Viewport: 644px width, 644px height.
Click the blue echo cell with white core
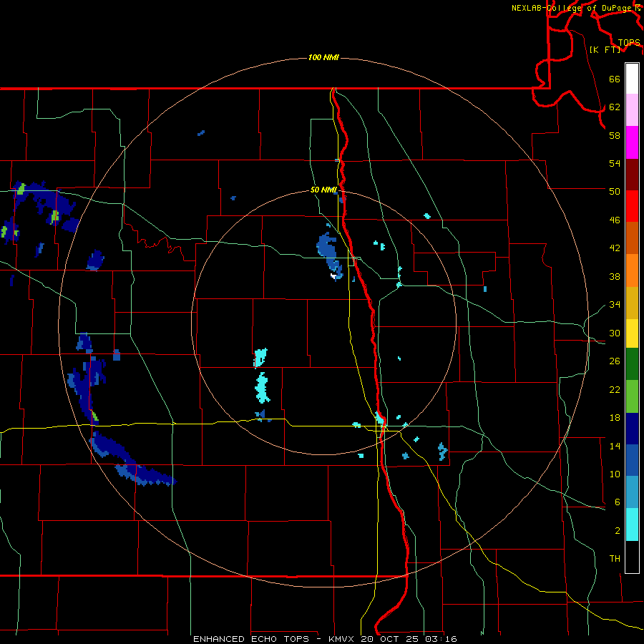(330, 257)
